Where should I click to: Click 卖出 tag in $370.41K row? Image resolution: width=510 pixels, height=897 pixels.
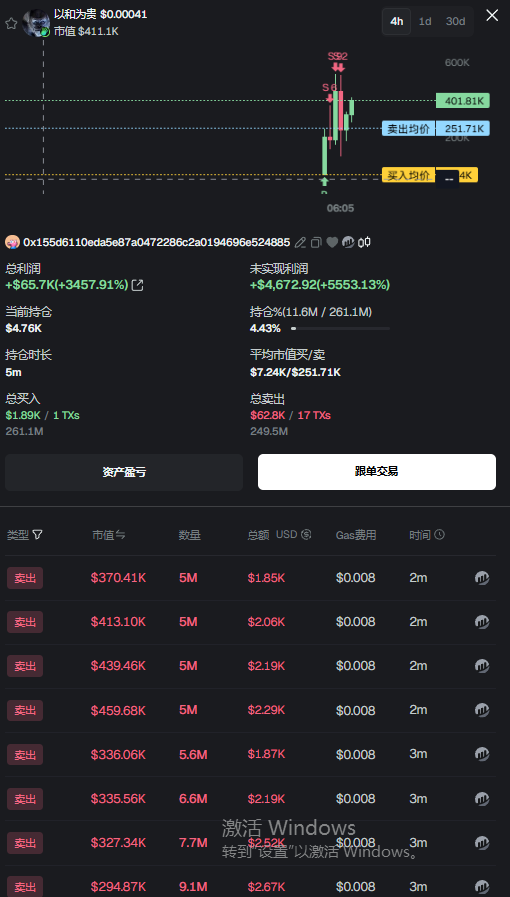(x=25, y=578)
